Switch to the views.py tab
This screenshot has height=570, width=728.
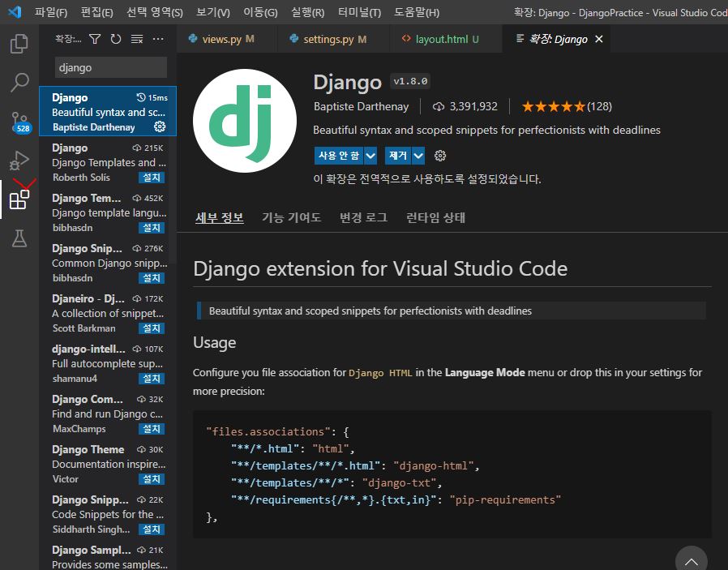click(226, 39)
